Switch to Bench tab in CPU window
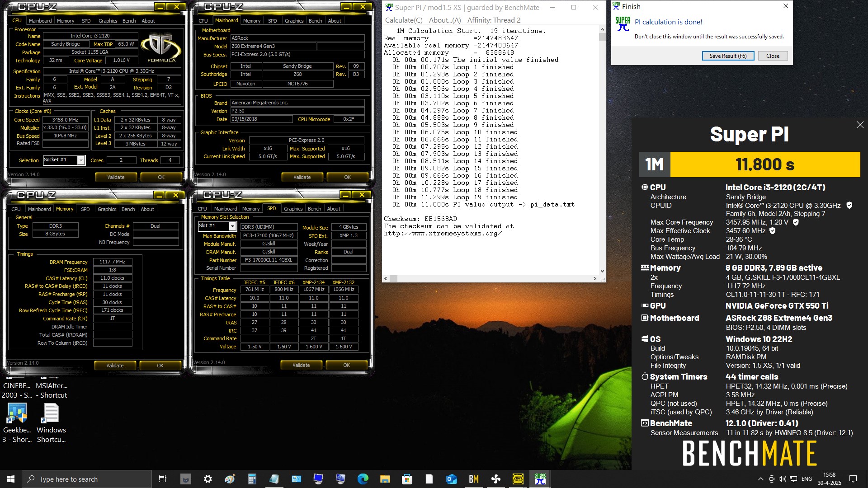Viewport: 868px width, 488px height. (129, 21)
